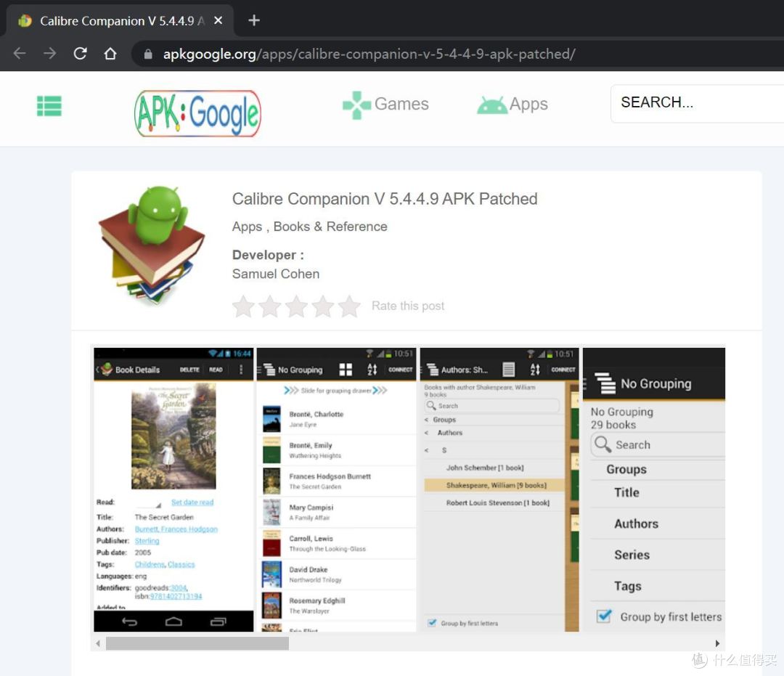Click CONNECT in the book list screenshot
The image size is (784, 676).
401,370
